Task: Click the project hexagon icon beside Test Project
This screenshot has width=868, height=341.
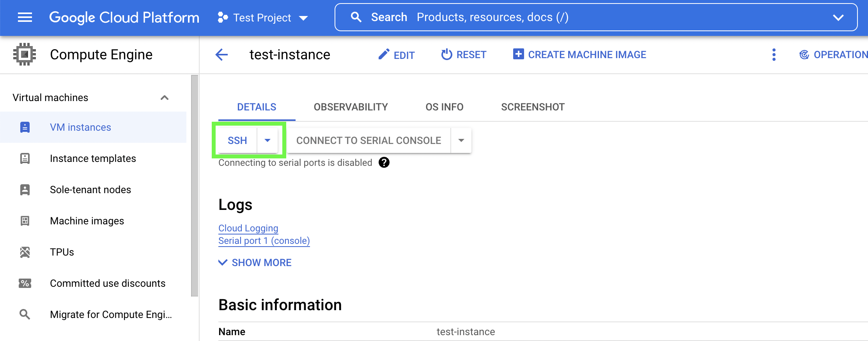Action: 223,17
